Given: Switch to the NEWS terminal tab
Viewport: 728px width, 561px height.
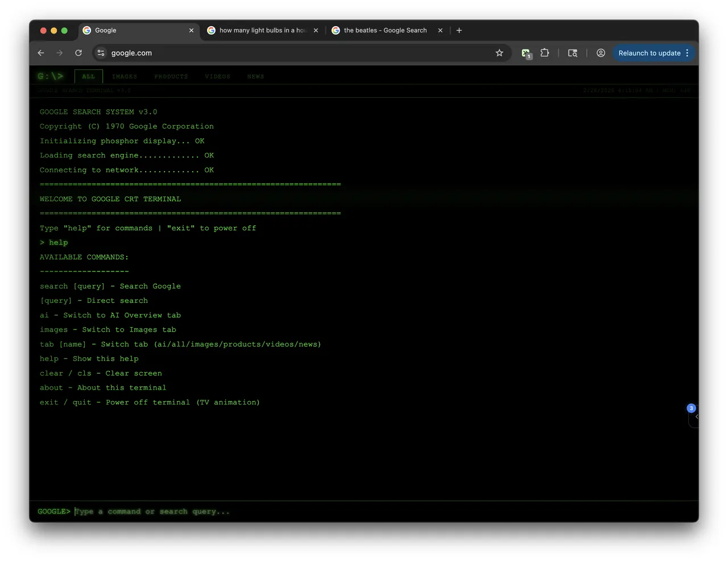Looking at the screenshot, I should [255, 76].
